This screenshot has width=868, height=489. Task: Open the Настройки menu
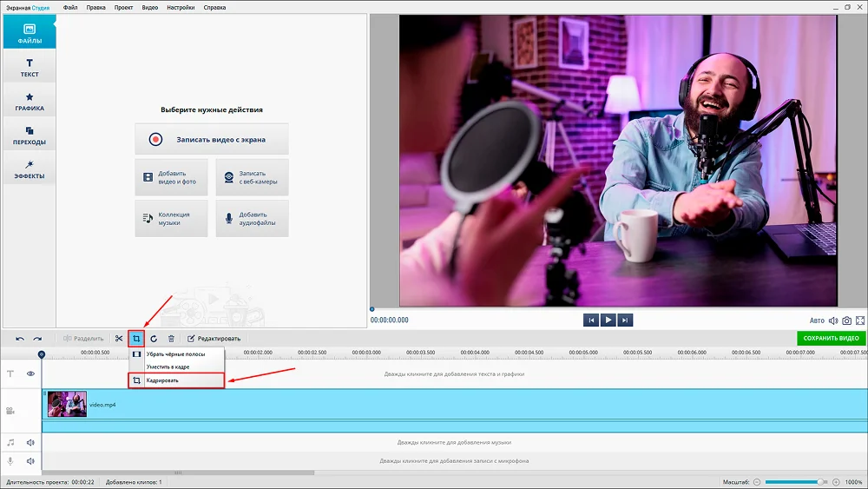pyautogui.click(x=181, y=8)
